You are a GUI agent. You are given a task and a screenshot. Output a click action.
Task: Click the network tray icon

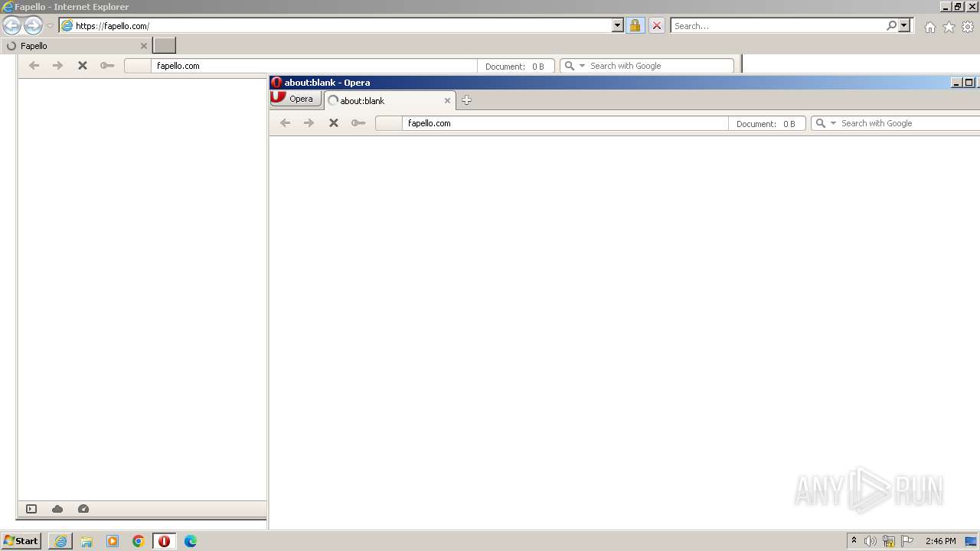pyautogui.click(x=889, y=541)
